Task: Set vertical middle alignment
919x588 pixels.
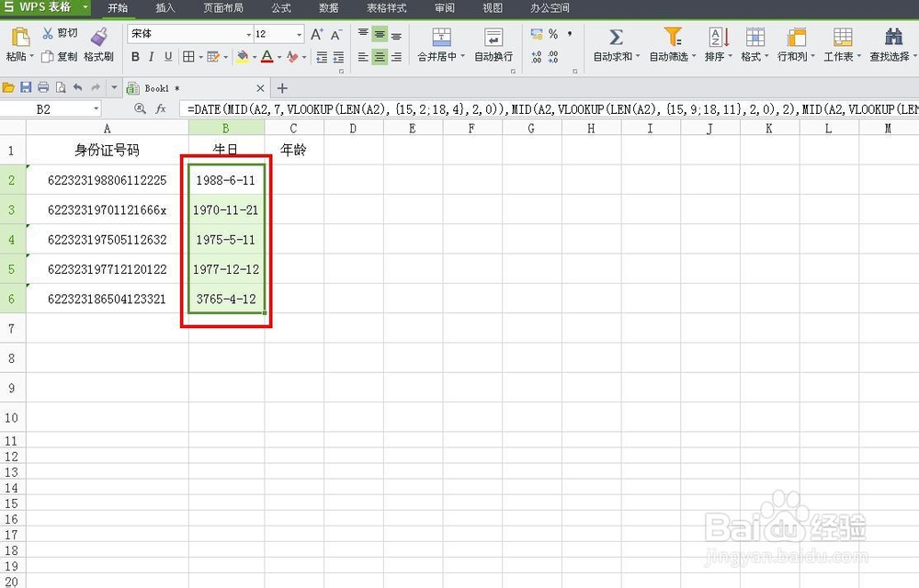Action: [380, 34]
